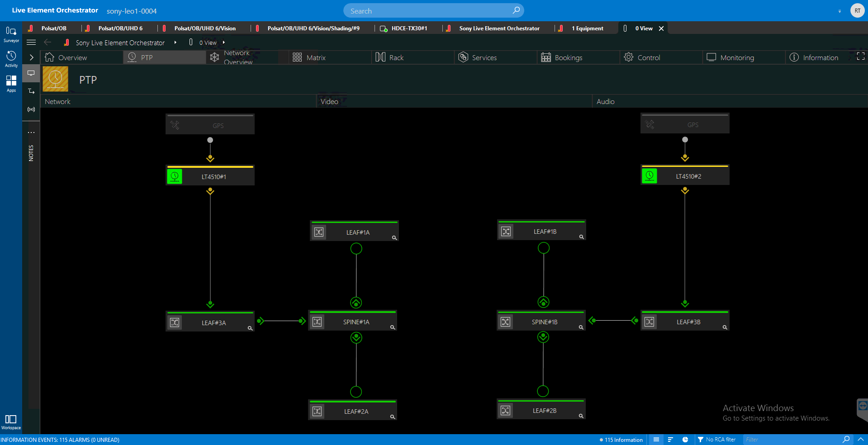Select the LEAF#3B node label
The height and width of the screenshot is (445, 868).
click(x=688, y=322)
